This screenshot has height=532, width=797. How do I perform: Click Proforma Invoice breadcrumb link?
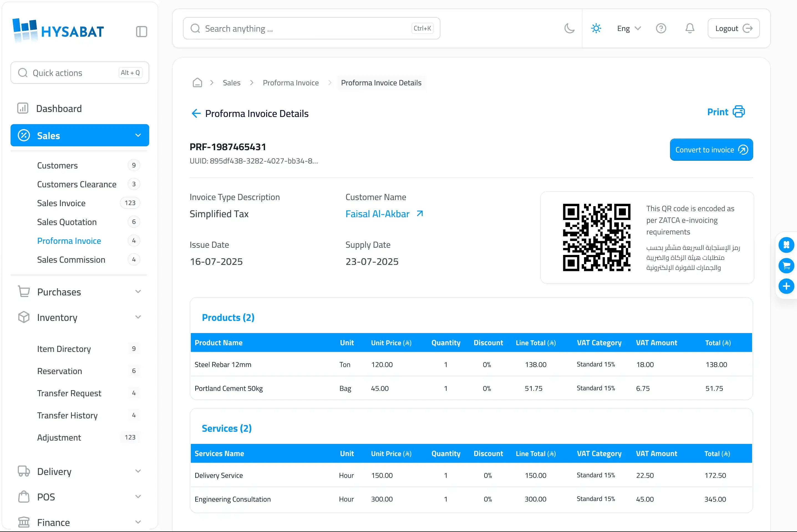tap(291, 83)
